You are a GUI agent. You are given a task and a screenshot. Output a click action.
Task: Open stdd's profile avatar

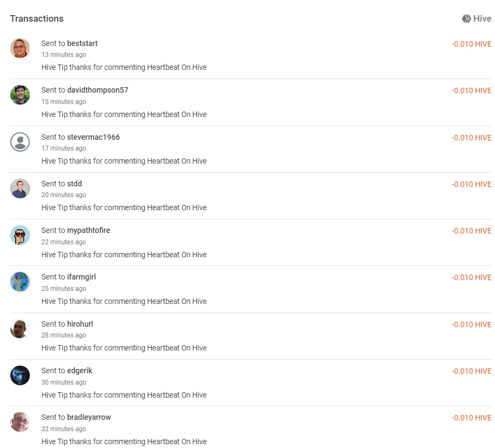click(20, 189)
